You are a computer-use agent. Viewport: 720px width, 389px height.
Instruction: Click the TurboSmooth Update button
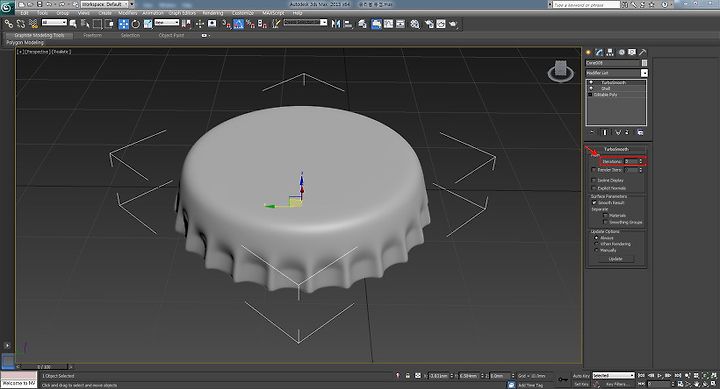point(615,259)
